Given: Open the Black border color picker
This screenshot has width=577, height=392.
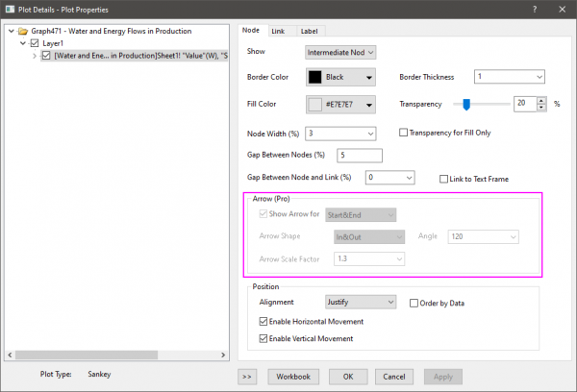Looking at the screenshot, I should point(339,76).
